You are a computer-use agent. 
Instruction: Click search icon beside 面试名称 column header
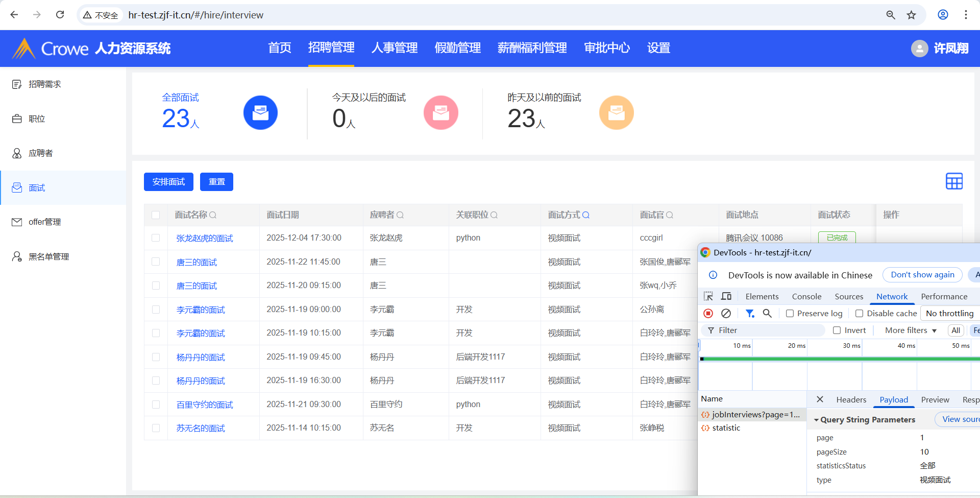(213, 215)
